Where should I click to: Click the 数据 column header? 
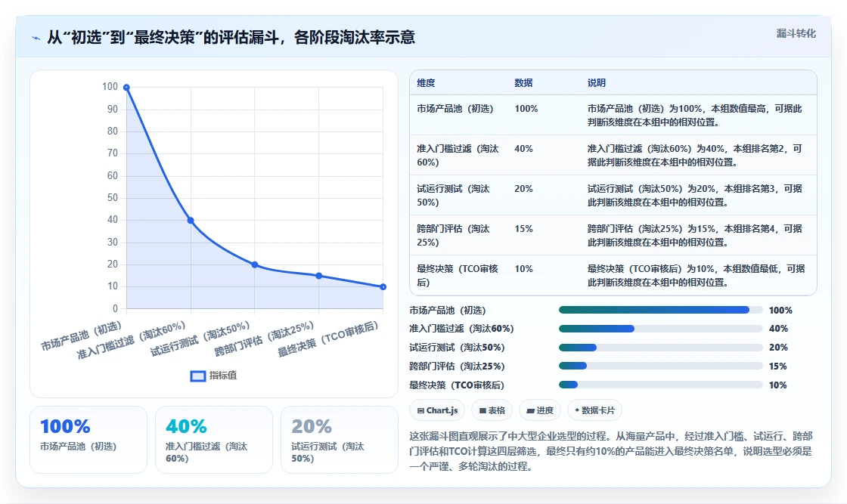pos(523,83)
